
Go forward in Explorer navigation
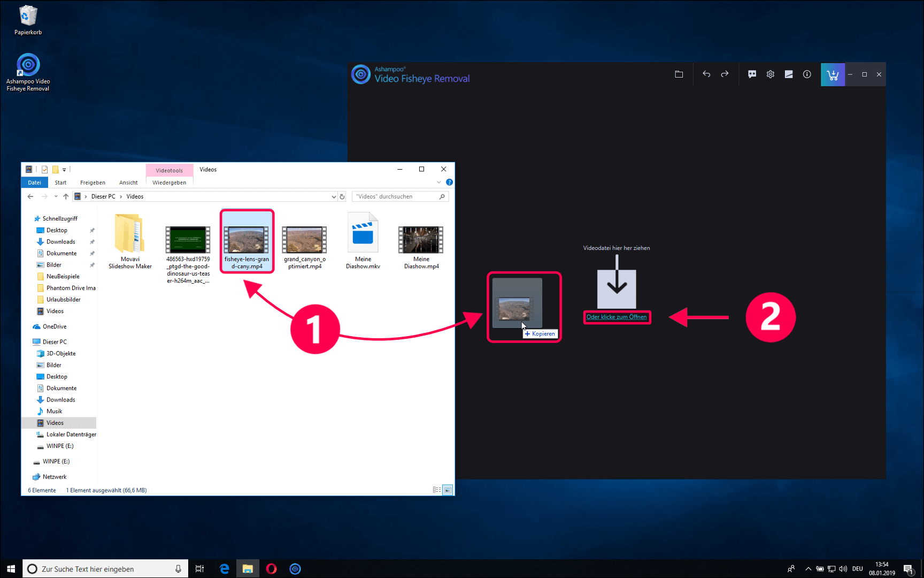click(x=44, y=196)
